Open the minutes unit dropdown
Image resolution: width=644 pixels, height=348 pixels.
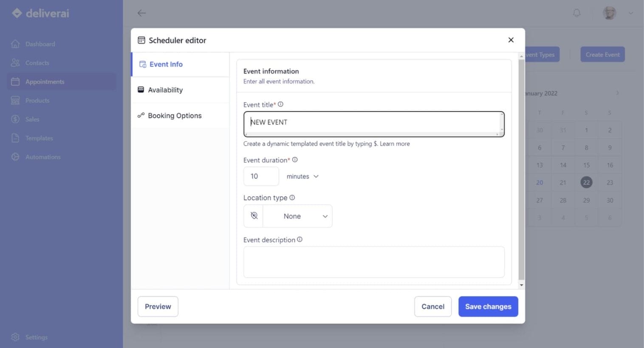point(302,176)
